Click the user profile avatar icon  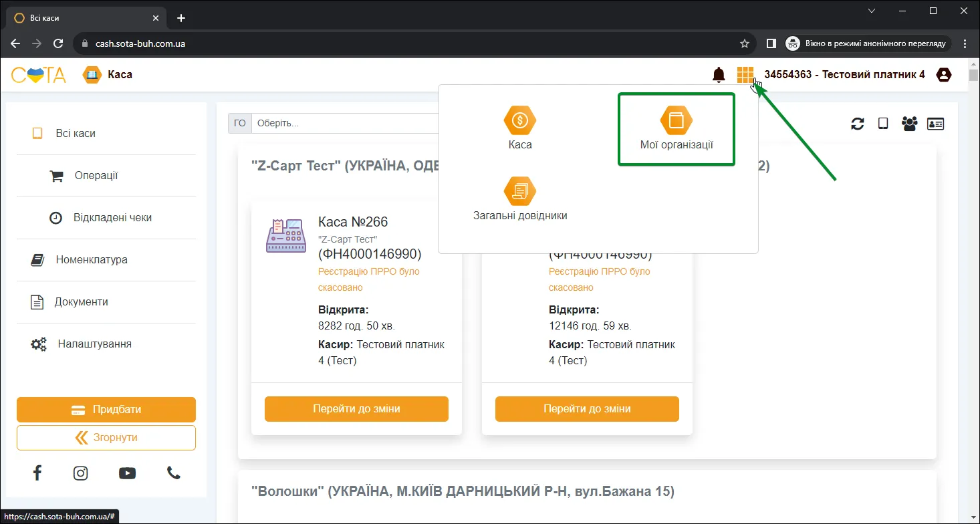(x=944, y=75)
